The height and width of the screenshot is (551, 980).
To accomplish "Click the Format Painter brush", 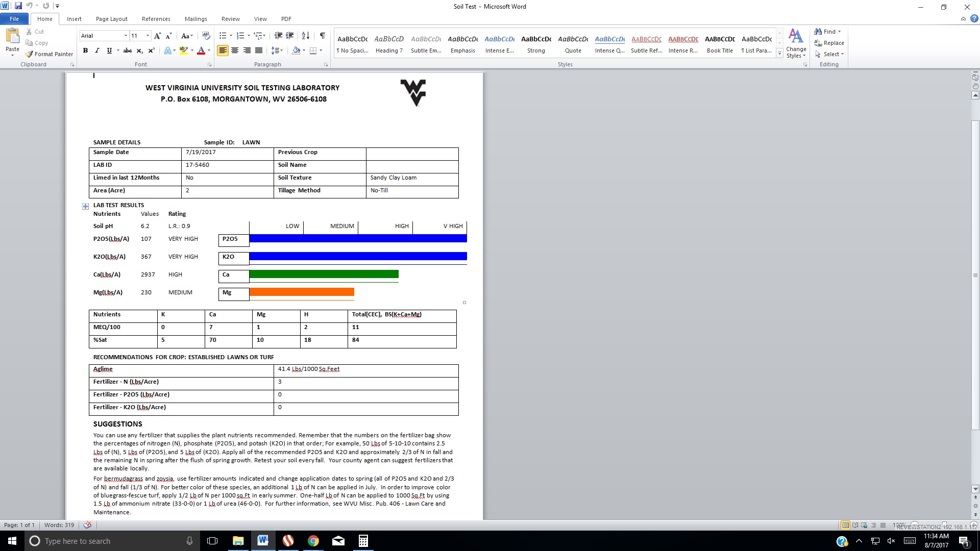I will [50, 54].
